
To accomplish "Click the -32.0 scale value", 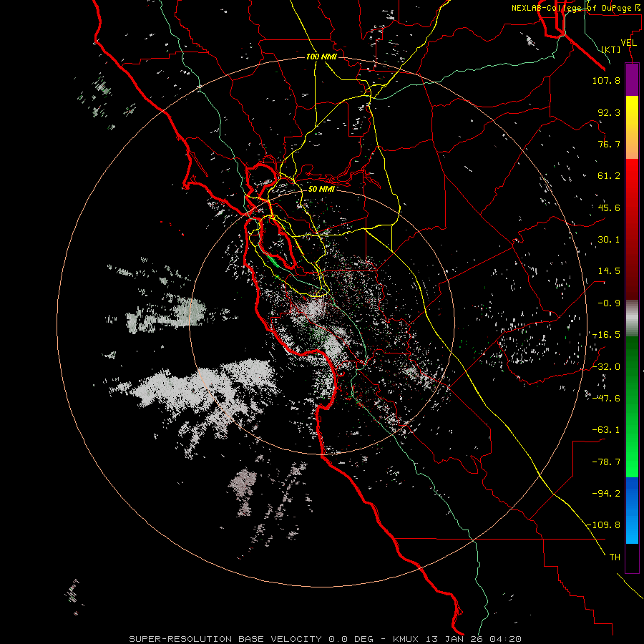I will 606,367.
